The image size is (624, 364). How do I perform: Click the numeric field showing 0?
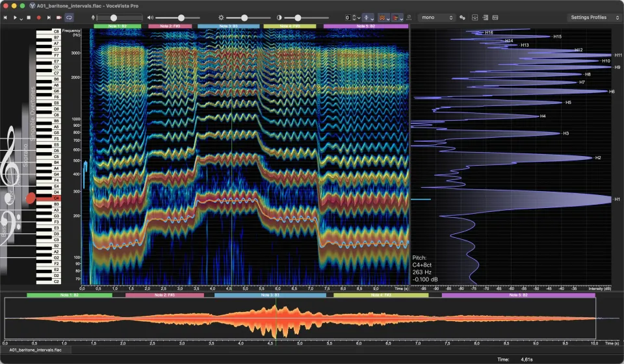click(347, 18)
